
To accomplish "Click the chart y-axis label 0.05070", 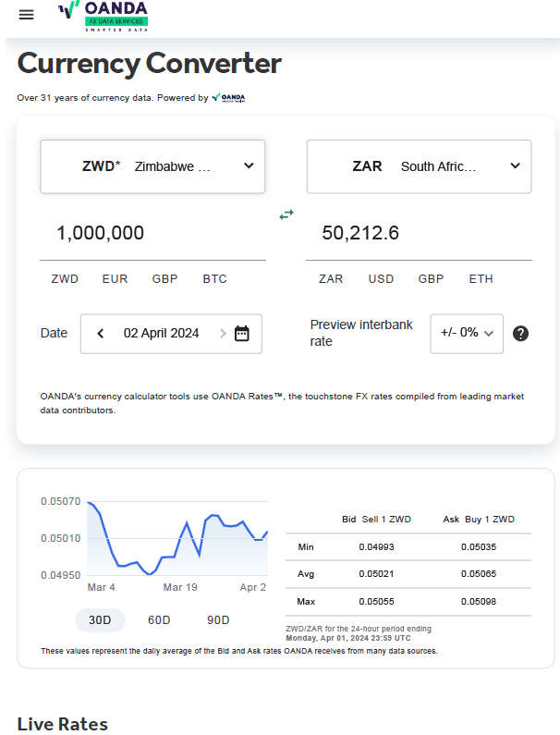I will (60, 502).
